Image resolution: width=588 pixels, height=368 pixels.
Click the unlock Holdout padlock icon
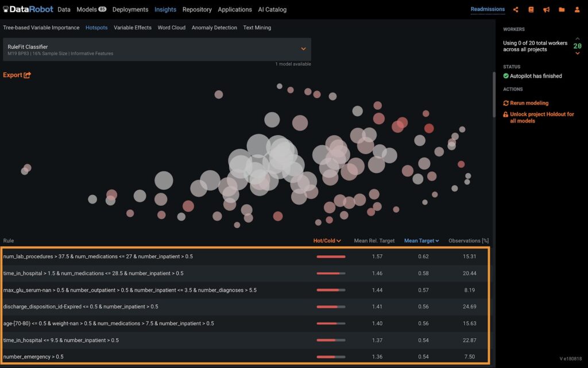[506, 114]
